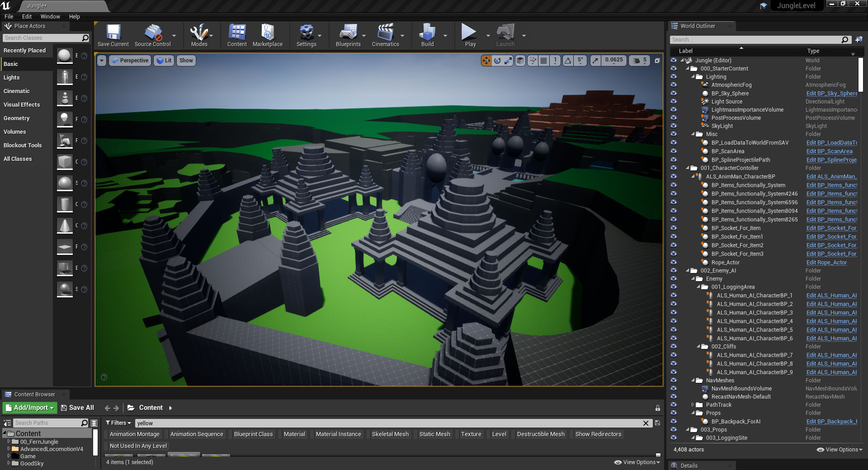Open the Window menu

coord(50,17)
